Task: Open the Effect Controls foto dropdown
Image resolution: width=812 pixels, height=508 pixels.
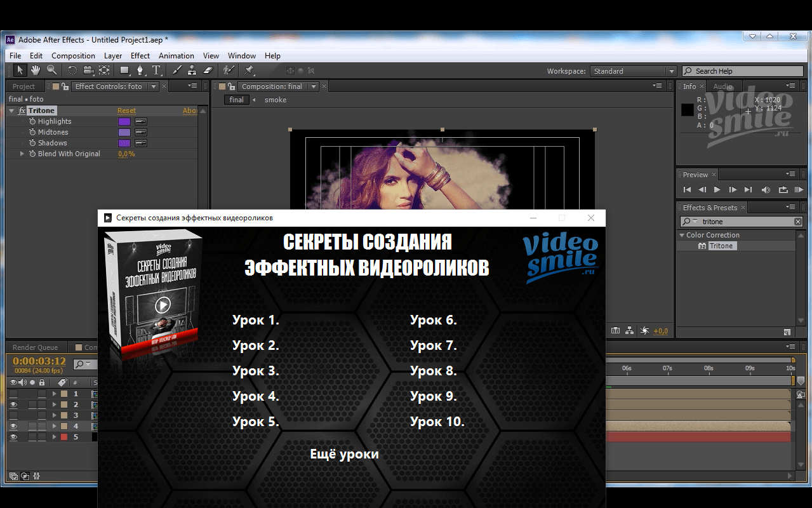Action: (x=153, y=86)
